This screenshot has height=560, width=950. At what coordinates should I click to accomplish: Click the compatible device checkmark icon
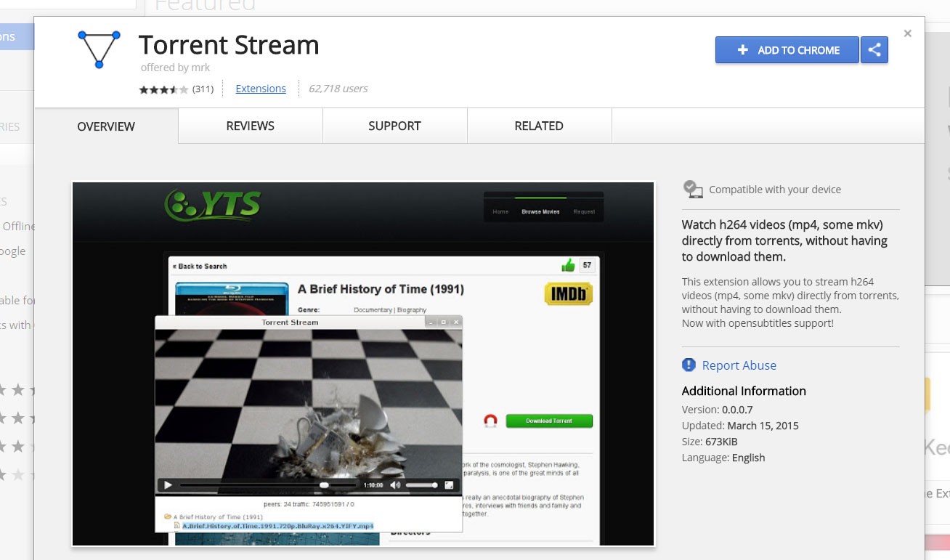click(x=693, y=190)
